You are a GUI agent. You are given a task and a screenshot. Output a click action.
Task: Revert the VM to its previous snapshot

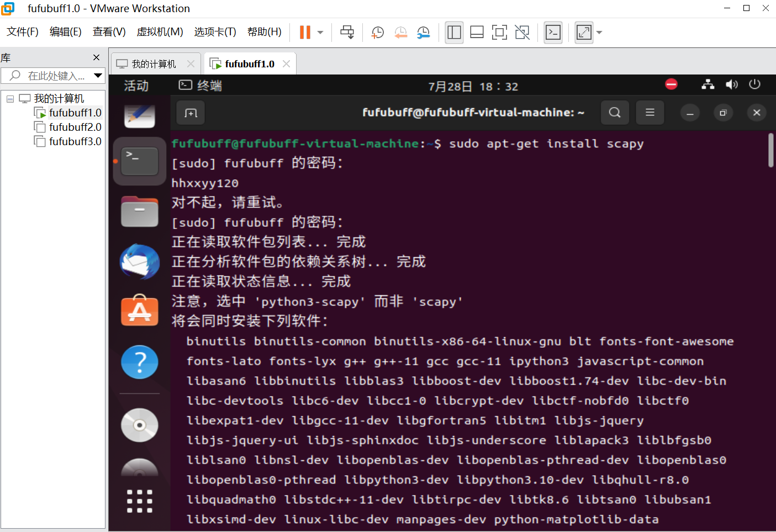400,33
